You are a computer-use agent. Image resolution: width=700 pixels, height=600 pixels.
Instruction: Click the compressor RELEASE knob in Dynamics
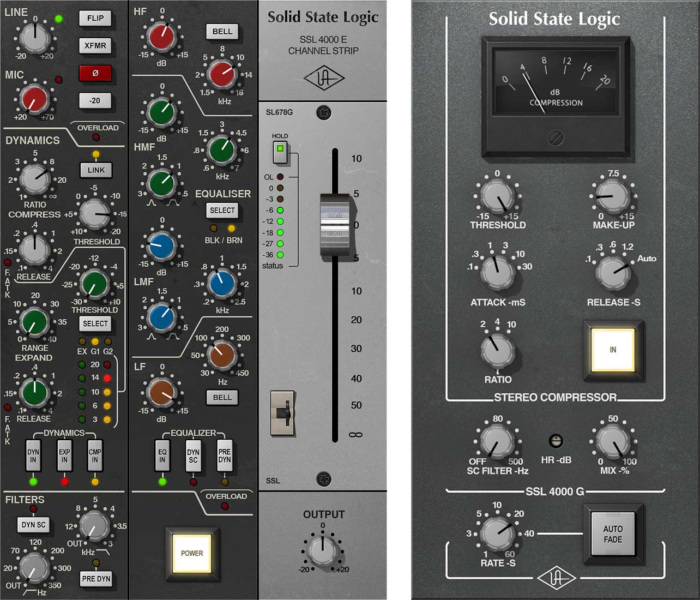tap(35, 249)
